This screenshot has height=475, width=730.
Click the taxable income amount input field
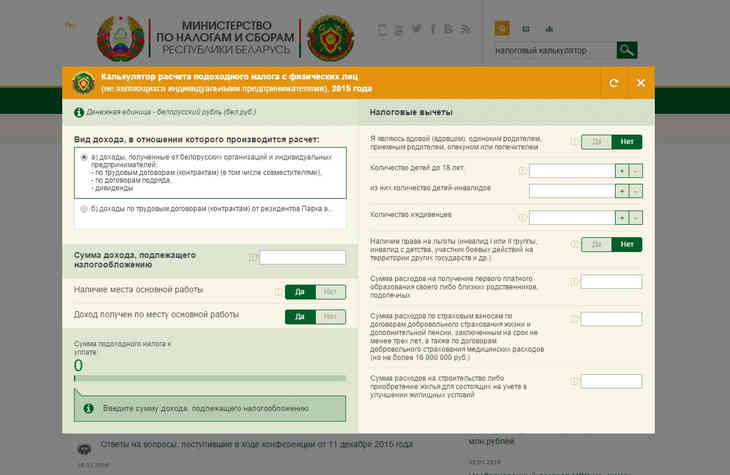303,258
